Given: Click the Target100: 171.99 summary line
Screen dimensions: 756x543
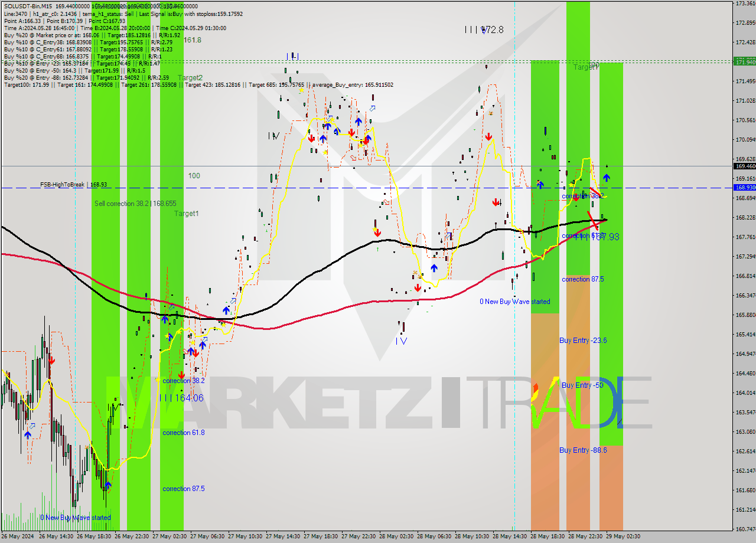Looking at the screenshot, I should (198, 84).
